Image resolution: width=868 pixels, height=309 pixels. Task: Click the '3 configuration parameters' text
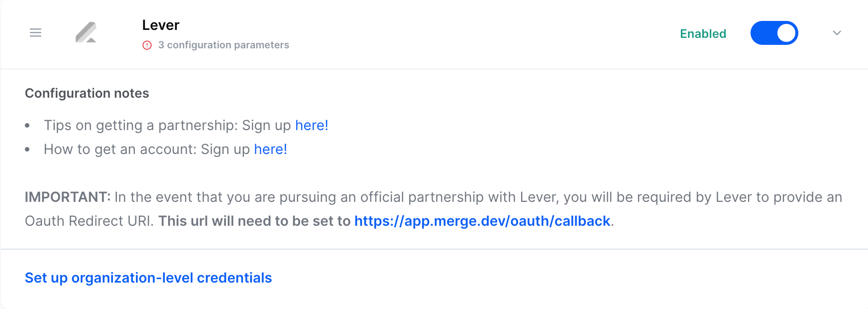pos(223,45)
